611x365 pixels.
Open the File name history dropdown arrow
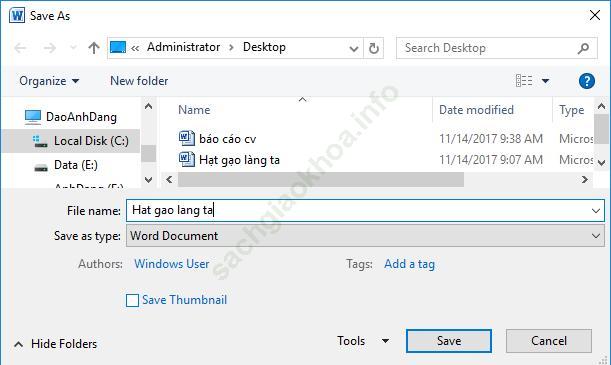click(596, 211)
